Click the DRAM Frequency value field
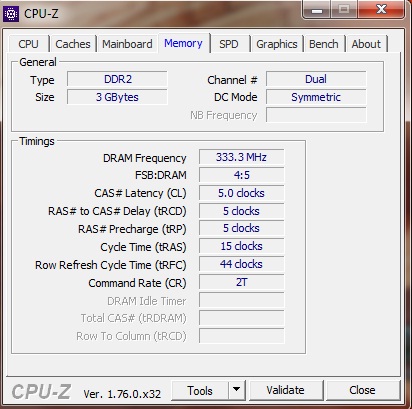Viewport: 412px width, 409px height. (242, 157)
